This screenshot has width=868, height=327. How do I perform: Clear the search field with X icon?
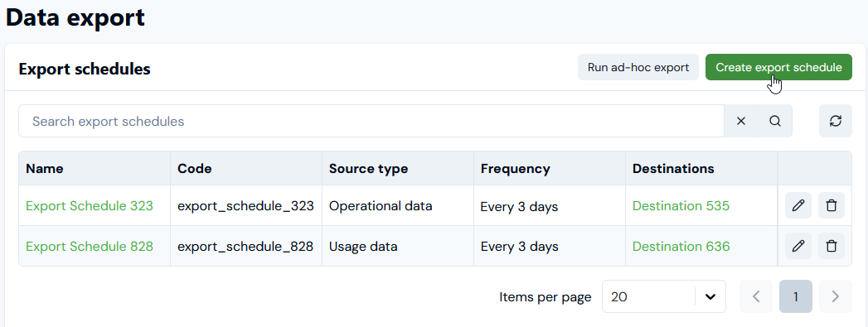click(741, 121)
